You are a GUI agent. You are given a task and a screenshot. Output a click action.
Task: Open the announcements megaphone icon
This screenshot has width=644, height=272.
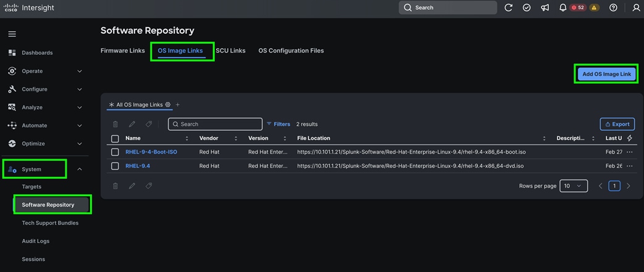(x=545, y=8)
